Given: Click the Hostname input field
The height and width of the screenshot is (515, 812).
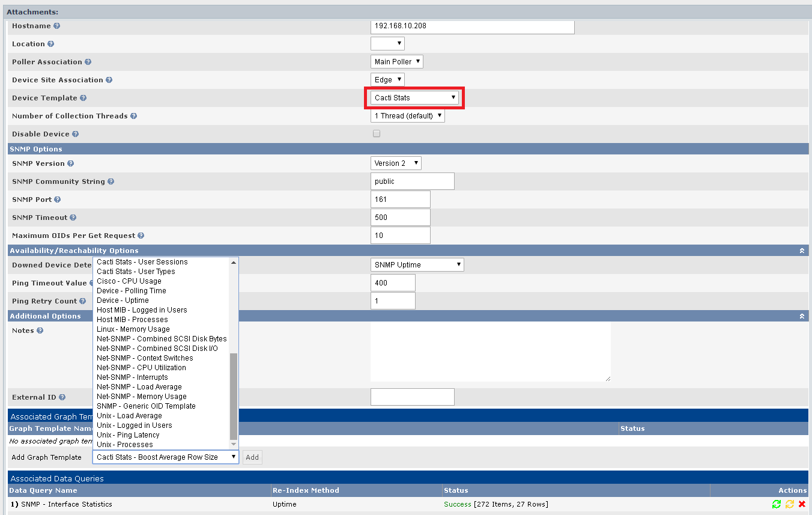Looking at the screenshot, I should coord(473,26).
